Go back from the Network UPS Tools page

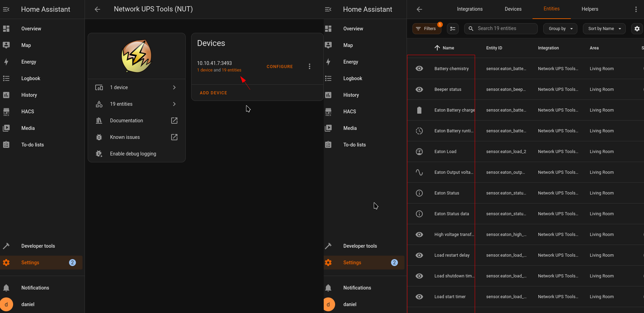pos(97,9)
